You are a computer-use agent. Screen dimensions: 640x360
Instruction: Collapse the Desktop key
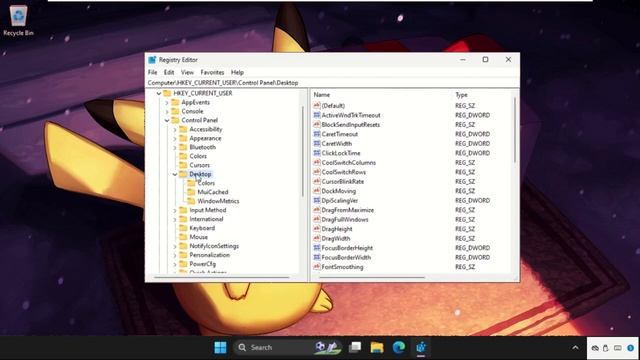tap(175, 174)
